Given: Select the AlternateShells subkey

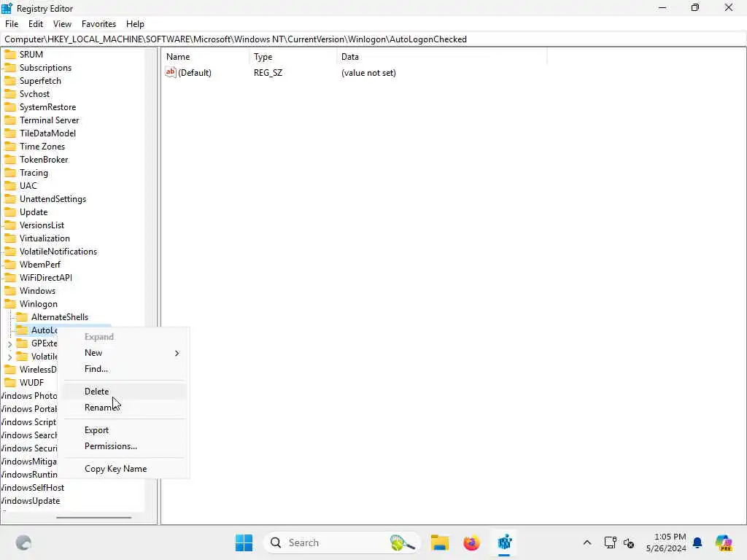Looking at the screenshot, I should pos(60,317).
